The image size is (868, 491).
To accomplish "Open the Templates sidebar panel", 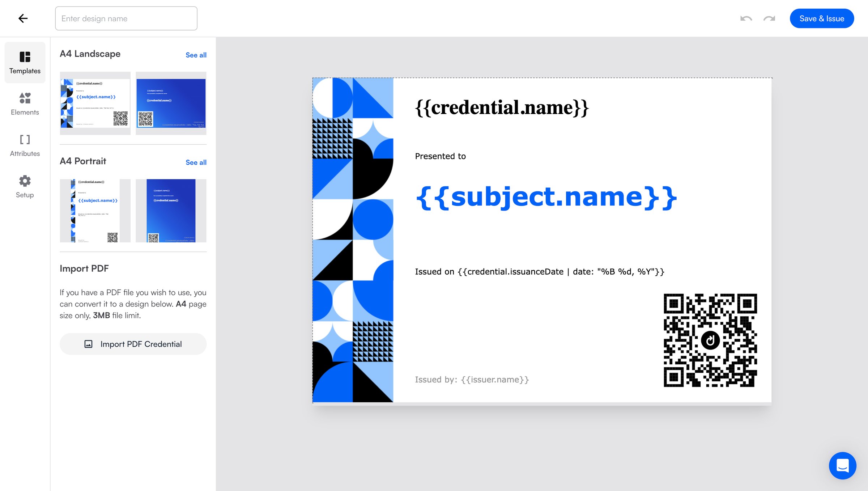I will click(x=25, y=63).
